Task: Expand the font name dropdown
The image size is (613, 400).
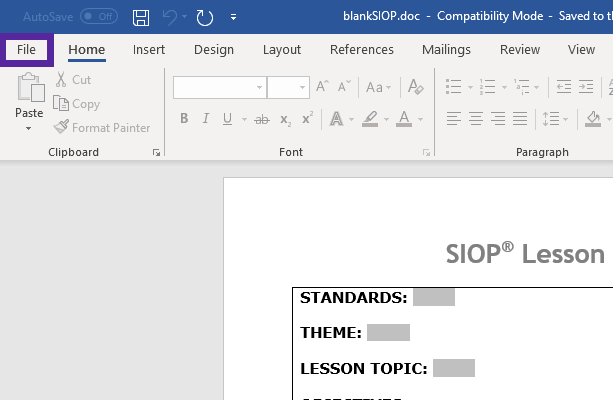Action: tap(259, 88)
